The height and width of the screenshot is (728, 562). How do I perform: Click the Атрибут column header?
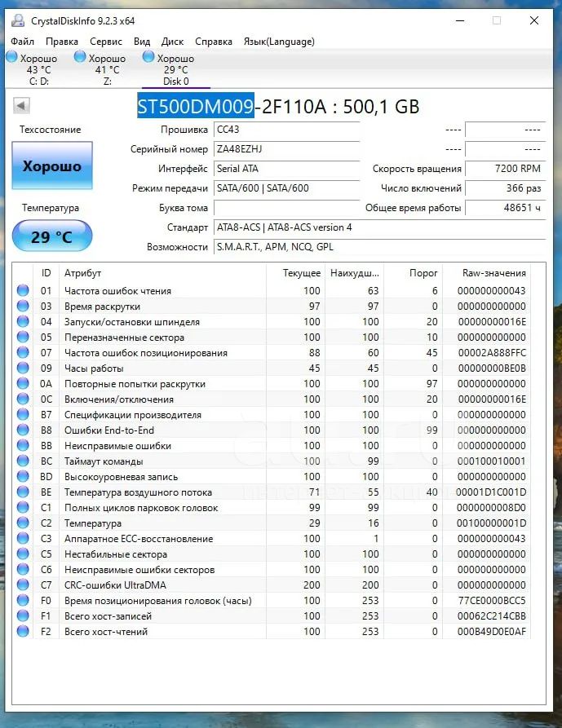(162, 273)
